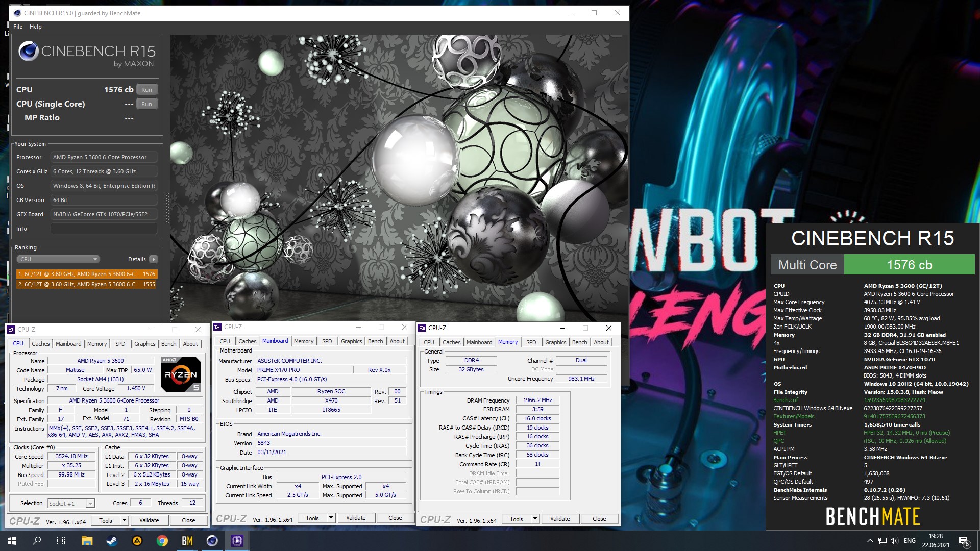The image size is (980, 551).
Task: Open network status tray icon
Action: [x=883, y=541]
